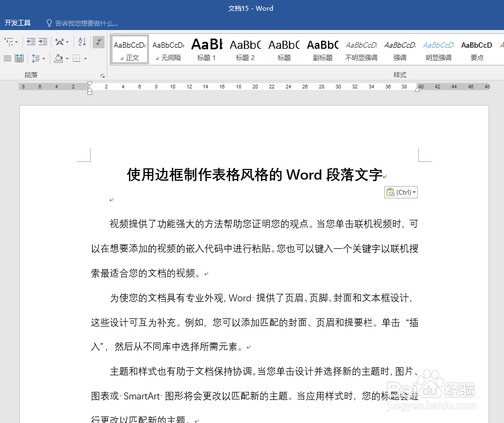Apply the 标题 style
Viewport: 504px width, 423px height.
(284, 49)
